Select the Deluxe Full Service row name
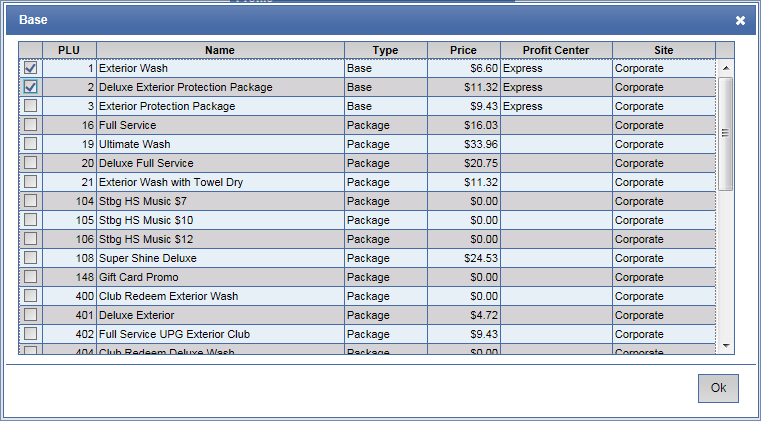 tap(146, 163)
